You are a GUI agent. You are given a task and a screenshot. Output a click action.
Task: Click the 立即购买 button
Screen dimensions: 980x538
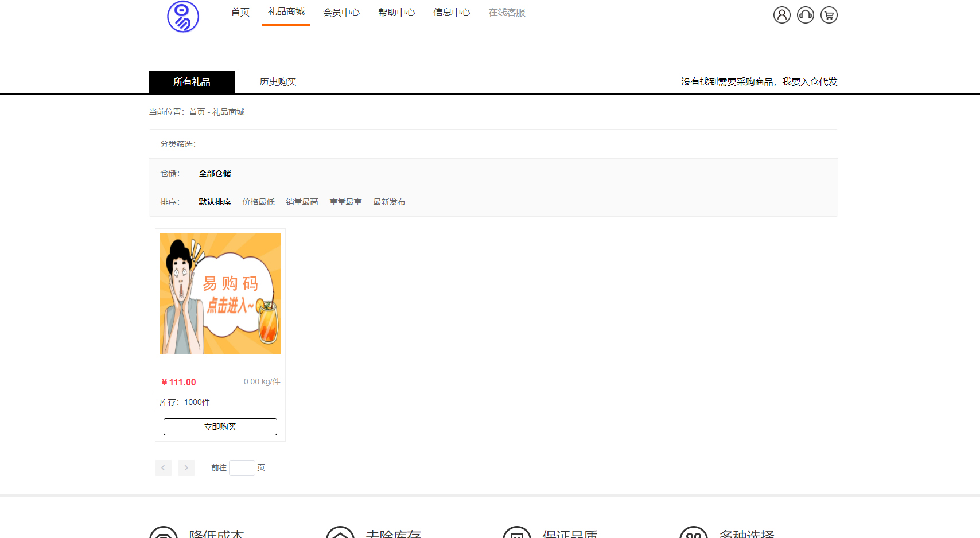220,427
